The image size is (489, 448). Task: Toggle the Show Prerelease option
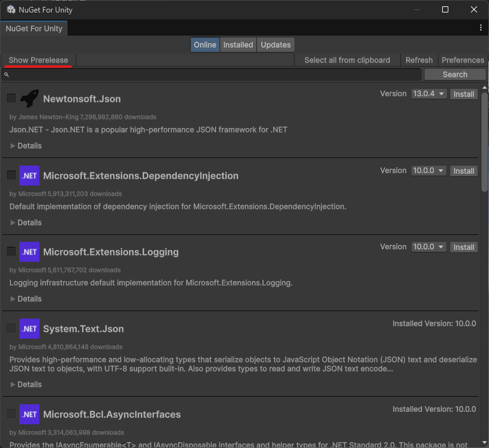tap(38, 60)
